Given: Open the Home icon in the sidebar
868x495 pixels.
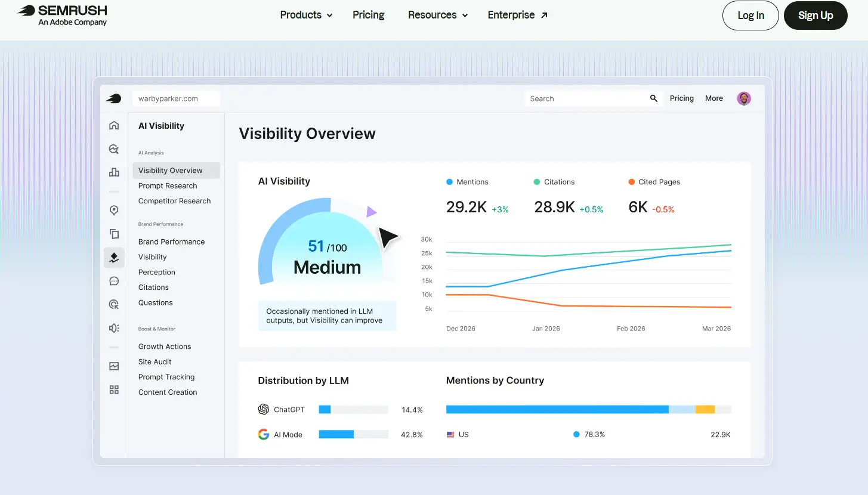Looking at the screenshot, I should pos(114,125).
